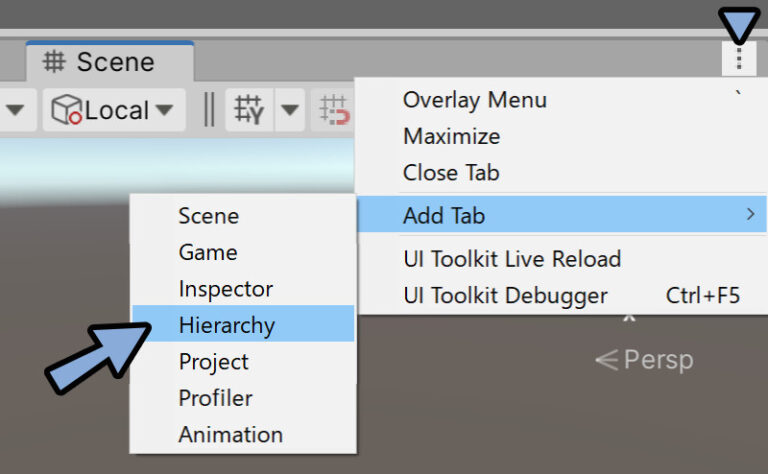Viewport: 768px width, 474px height.
Task: Select Maximize in the context menu
Action: [451, 136]
